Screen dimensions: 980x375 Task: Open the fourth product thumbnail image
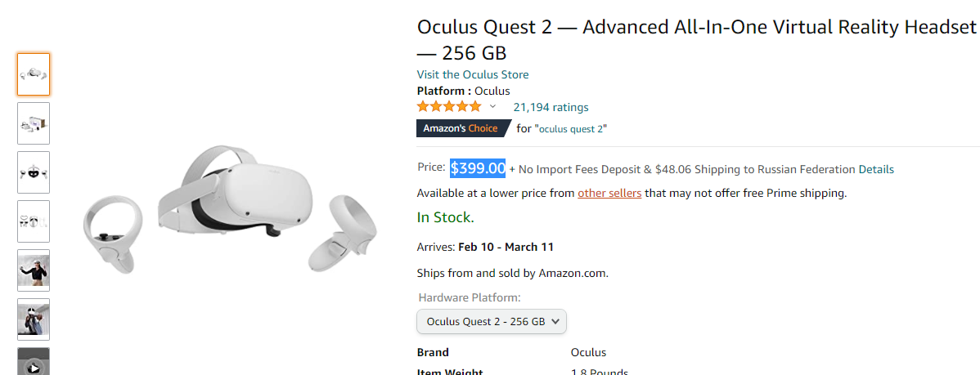pos(34,221)
